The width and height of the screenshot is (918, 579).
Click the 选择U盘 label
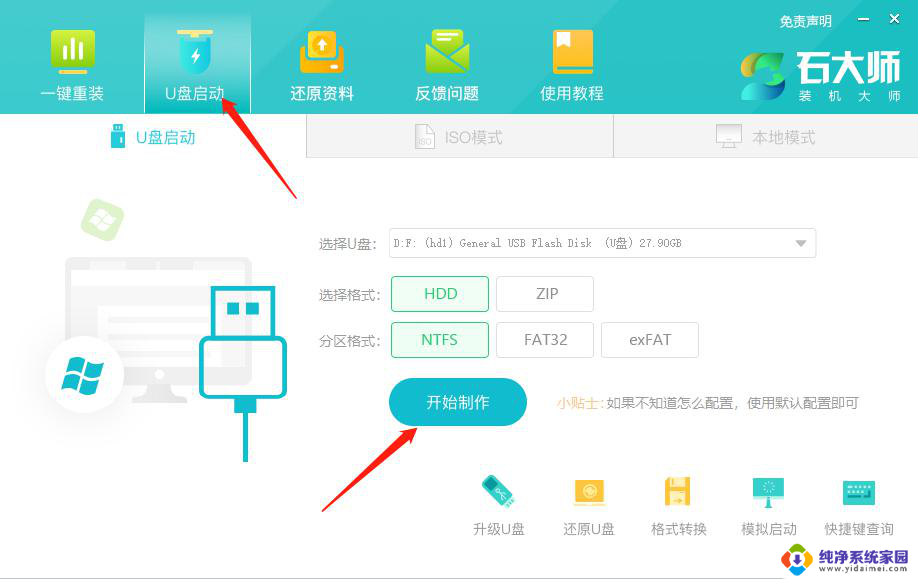click(x=348, y=244)
